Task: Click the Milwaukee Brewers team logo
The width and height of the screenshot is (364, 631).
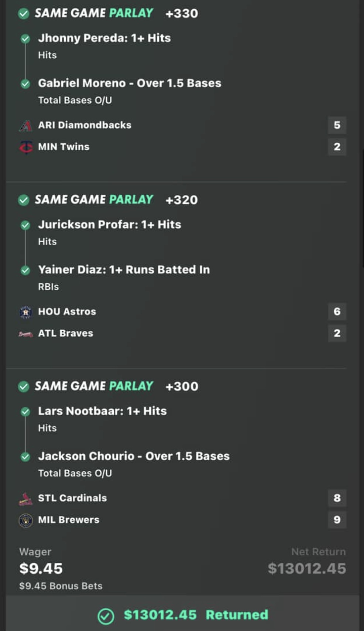Action: [x=25, y=521]
